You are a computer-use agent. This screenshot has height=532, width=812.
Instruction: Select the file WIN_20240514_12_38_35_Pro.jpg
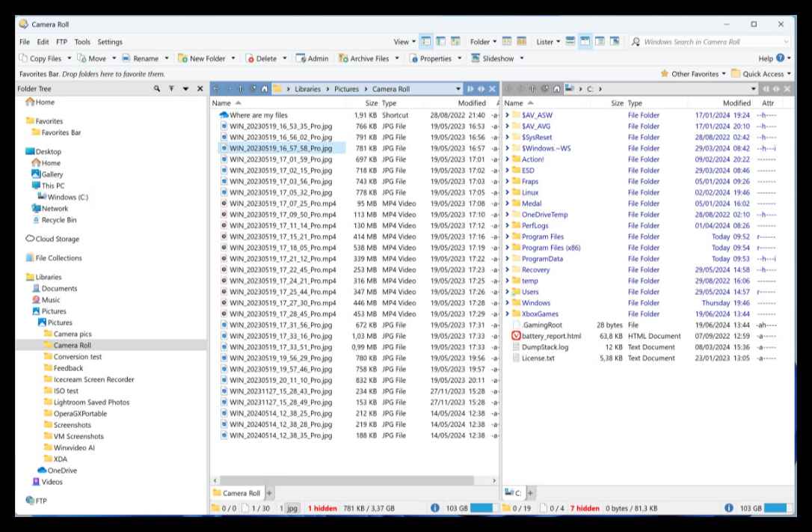tap(280, 435)
